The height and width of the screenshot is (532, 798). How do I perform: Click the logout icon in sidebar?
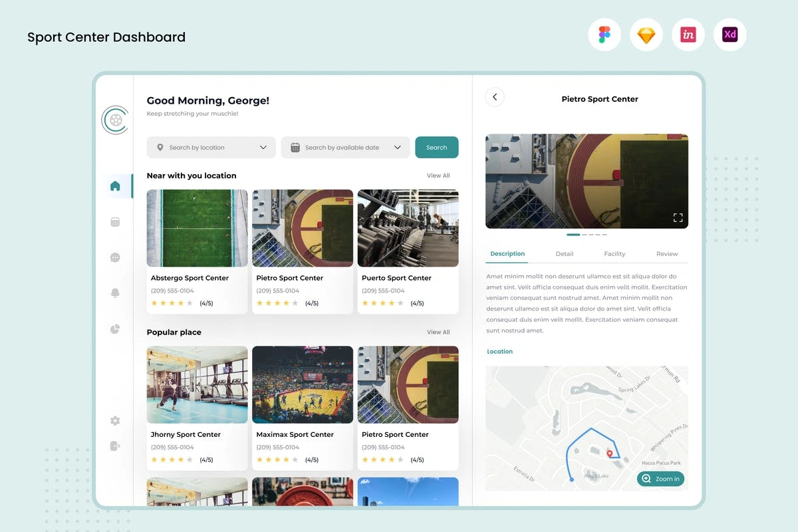(115, 446)
